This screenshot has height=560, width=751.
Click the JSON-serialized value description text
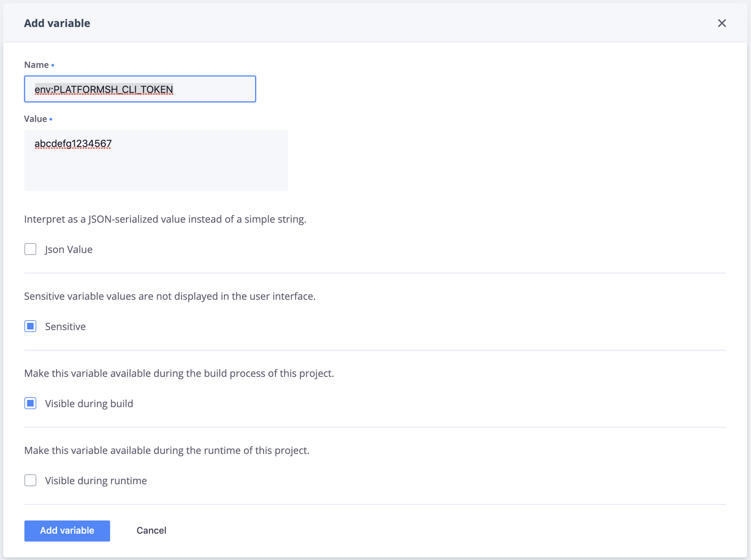(165, 219)
